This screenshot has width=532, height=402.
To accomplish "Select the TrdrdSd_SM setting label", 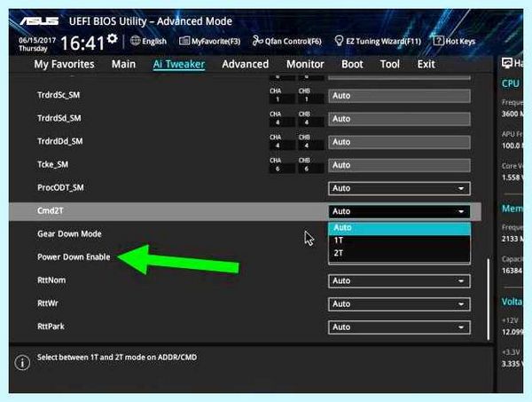I will [x=59, y=118].
